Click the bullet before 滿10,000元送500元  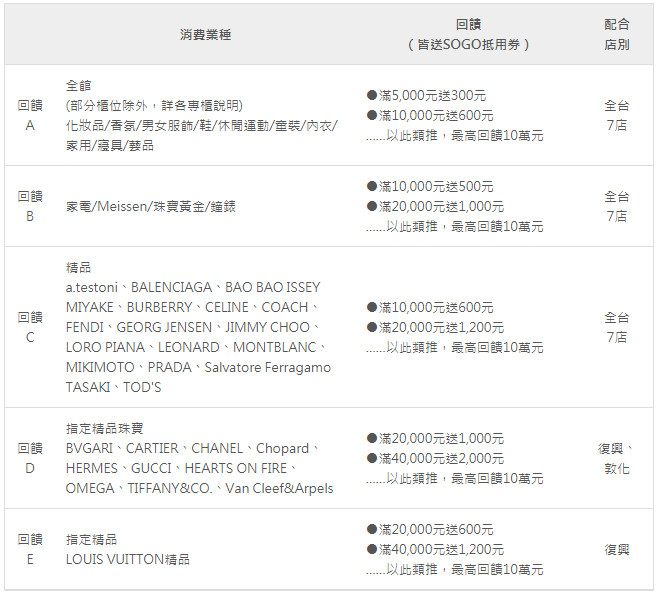click(x=372, y=187)
